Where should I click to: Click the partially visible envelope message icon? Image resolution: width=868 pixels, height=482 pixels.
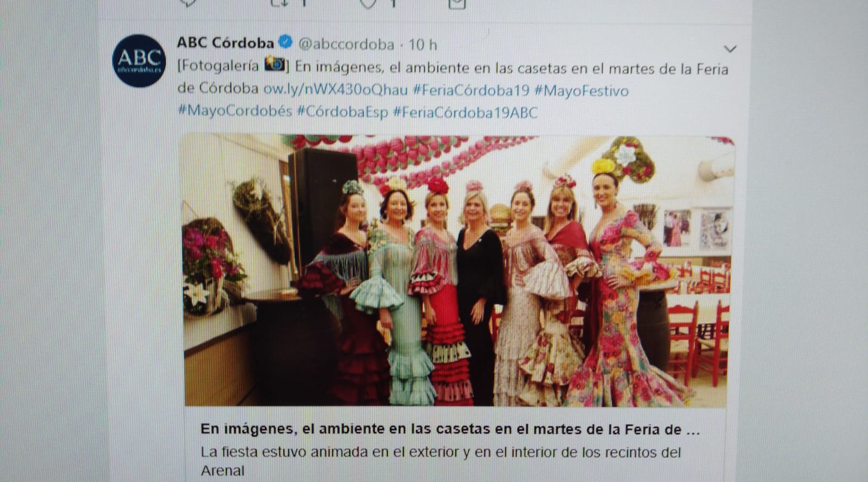(457, 3)
